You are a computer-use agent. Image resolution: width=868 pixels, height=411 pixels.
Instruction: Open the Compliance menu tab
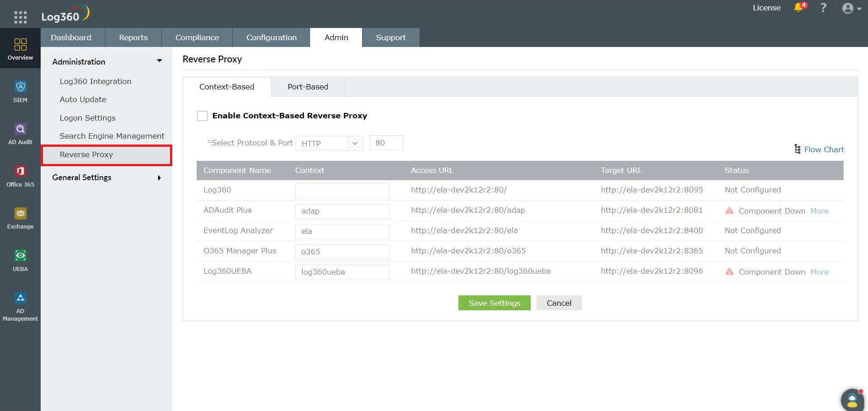pos(197,37)
